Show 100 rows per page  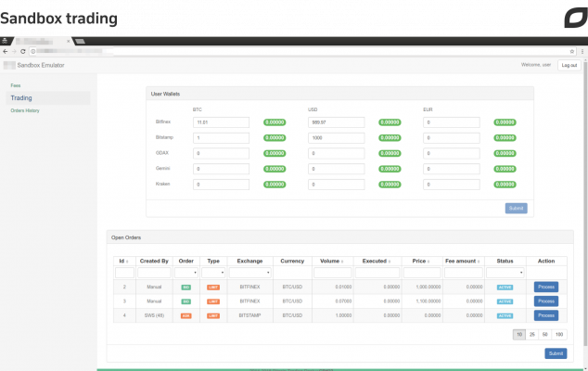pyautogui.click(x=559, y=334)
